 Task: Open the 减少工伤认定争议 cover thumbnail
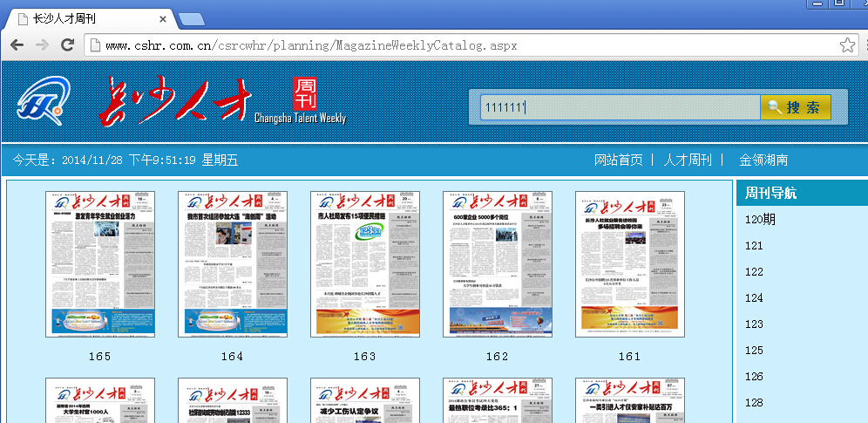(365, 400)
